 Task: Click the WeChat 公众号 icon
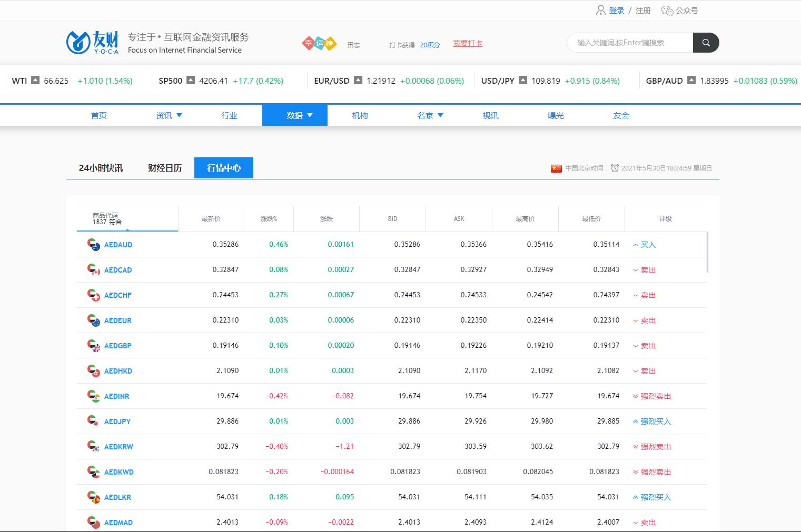667,11
